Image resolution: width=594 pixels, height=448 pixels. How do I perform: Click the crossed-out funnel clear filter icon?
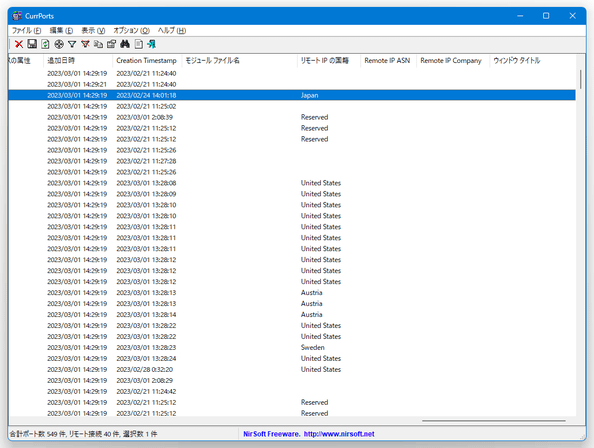click(x=85, y=44)
